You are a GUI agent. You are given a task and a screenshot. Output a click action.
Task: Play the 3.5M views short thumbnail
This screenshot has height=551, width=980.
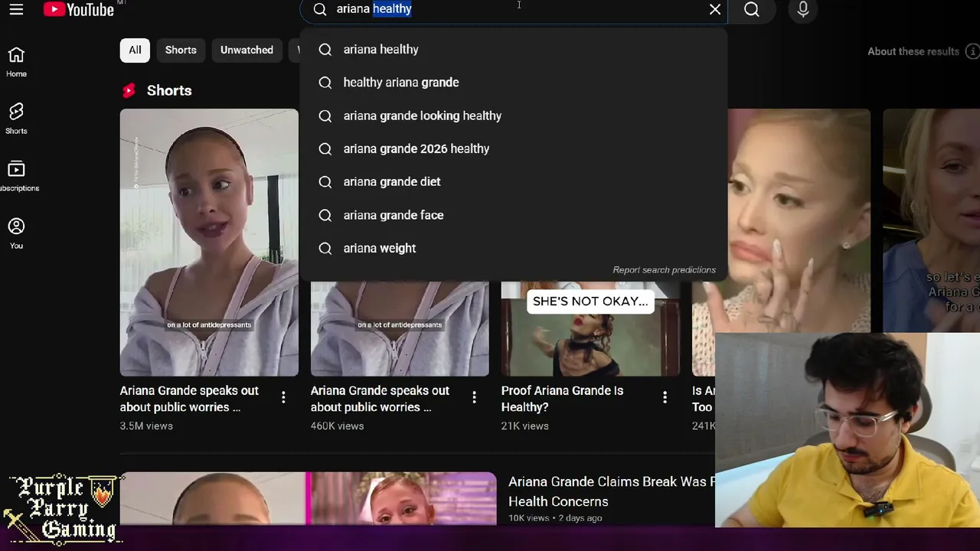click(x=209, y=243)
